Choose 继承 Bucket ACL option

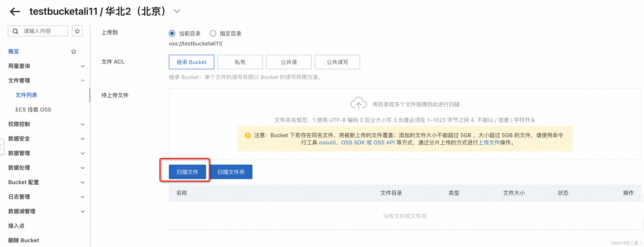(x=192, y=62)
